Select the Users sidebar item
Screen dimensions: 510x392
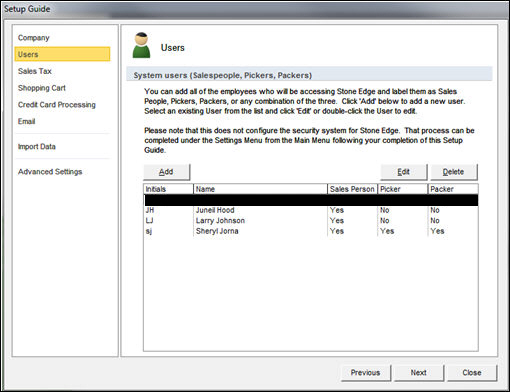62,54
